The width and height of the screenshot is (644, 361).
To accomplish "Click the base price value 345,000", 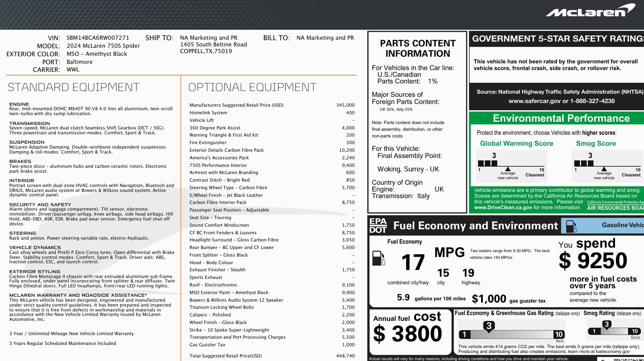I will point(345,105).
